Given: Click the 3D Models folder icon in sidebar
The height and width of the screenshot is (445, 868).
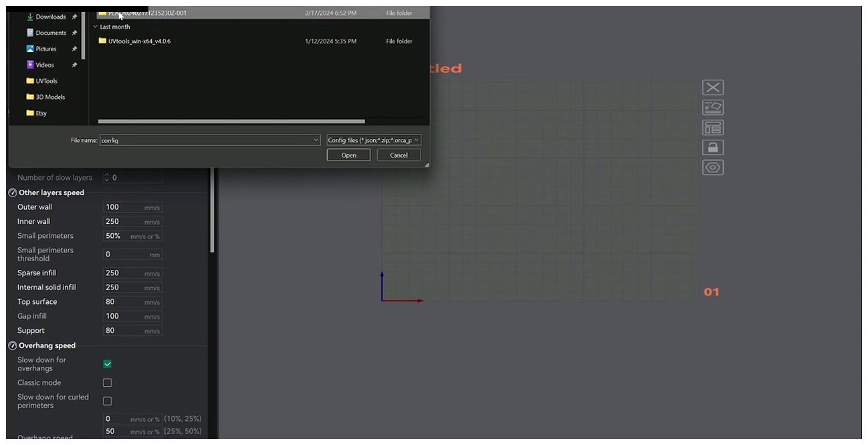Looking at the screenshot, I should click(30, 97).
